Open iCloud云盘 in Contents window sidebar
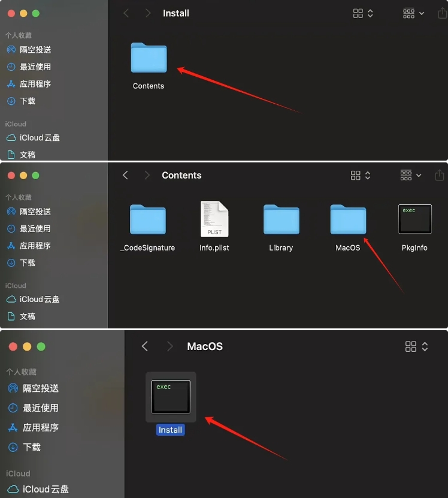This screenshot has height=498, width=448. coord(34,299)
